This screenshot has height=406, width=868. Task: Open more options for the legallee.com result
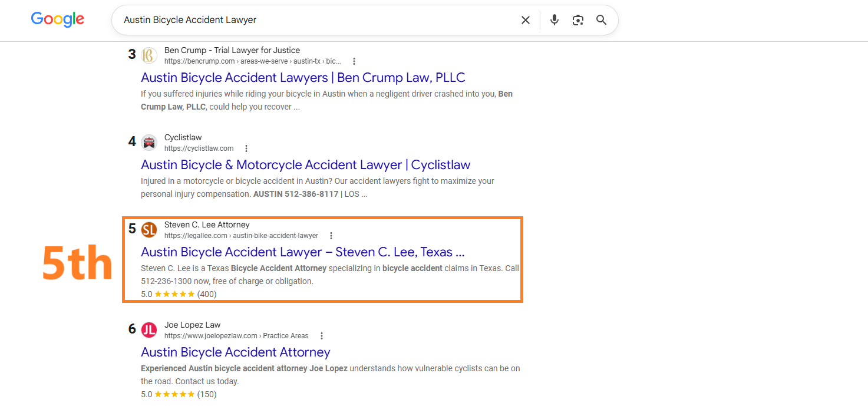pyautogui.click(x=331, y=236)
